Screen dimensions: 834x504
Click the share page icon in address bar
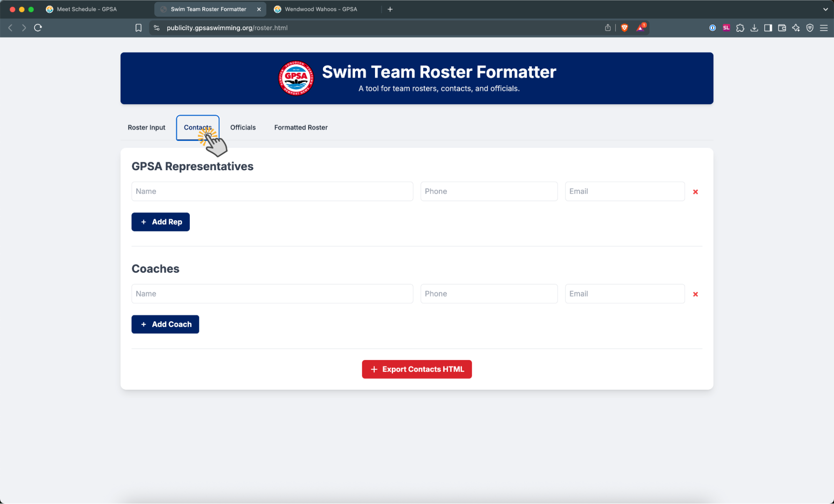[x=607, y=28]
